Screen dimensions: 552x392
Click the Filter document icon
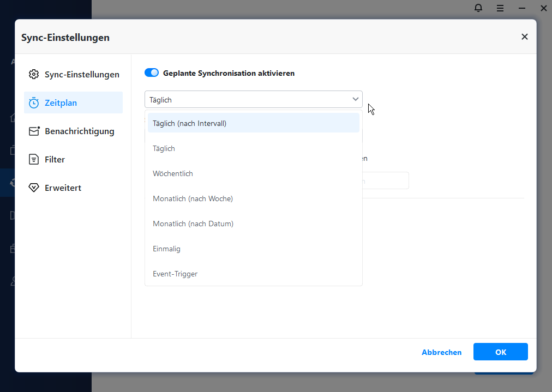(34, 159)
